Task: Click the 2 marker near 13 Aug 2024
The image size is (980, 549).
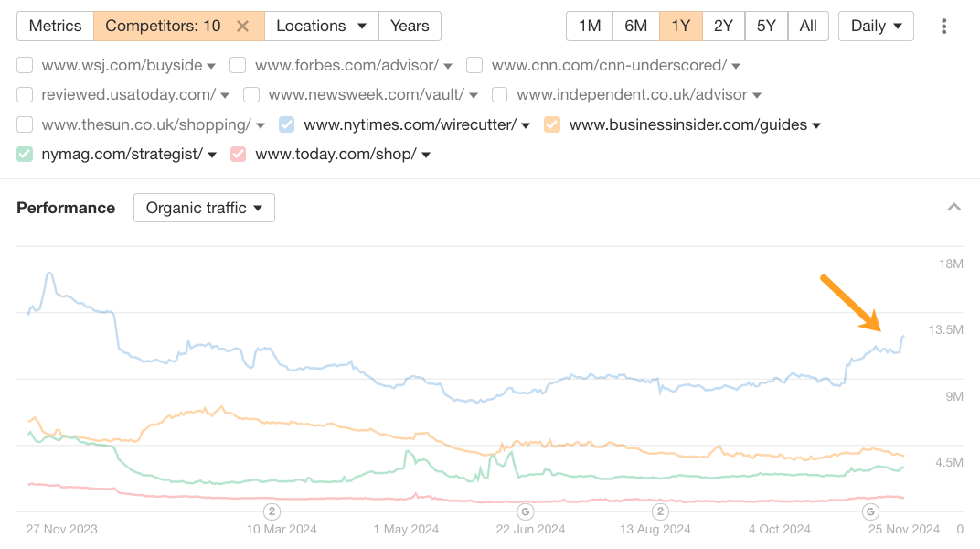Action: (659, 511)
